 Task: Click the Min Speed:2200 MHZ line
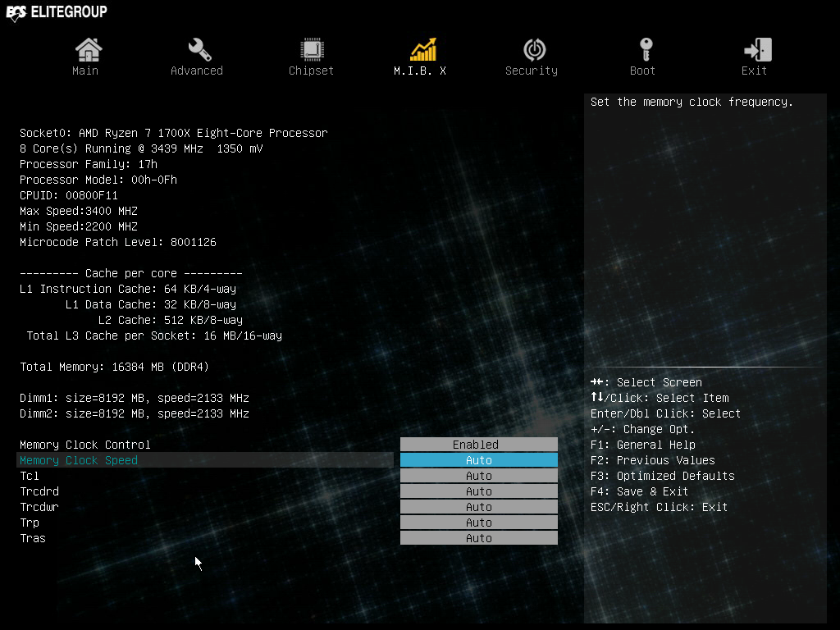tap(79, 226)
